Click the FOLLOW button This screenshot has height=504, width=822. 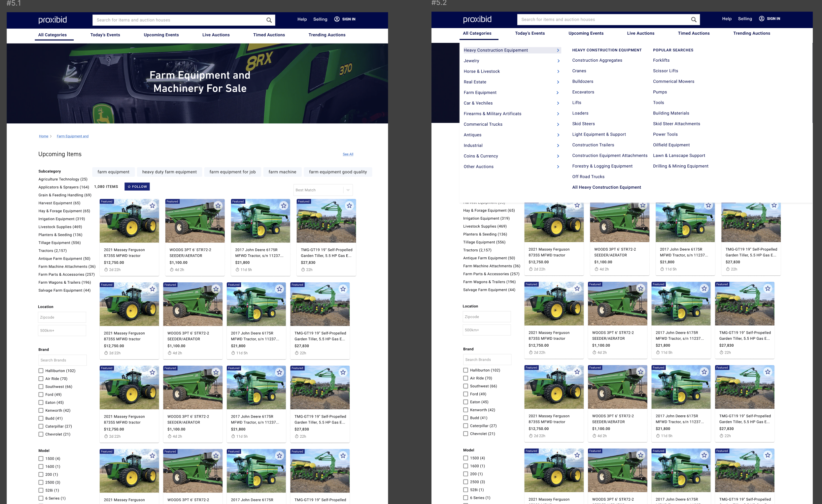click(137, 187)
